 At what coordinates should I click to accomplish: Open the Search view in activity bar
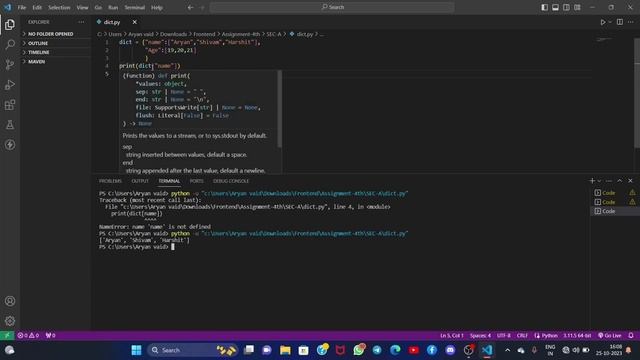(10, 44)
